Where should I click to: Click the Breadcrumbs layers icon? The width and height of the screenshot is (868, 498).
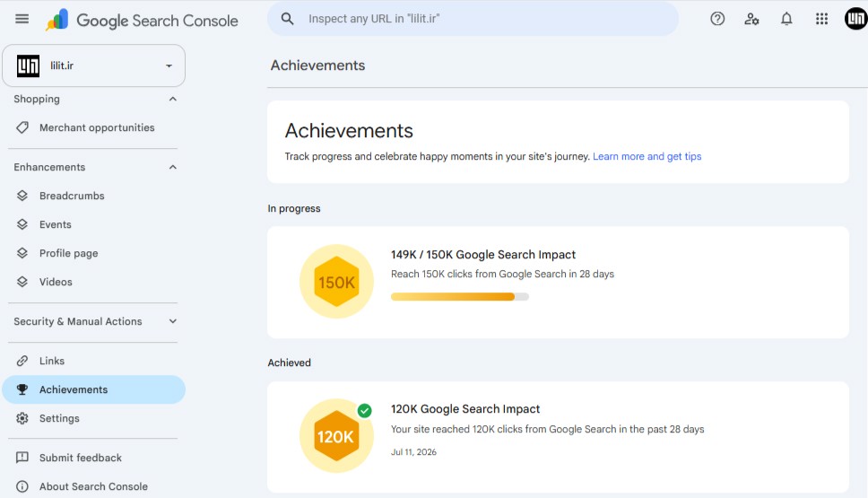click(22, 196)
